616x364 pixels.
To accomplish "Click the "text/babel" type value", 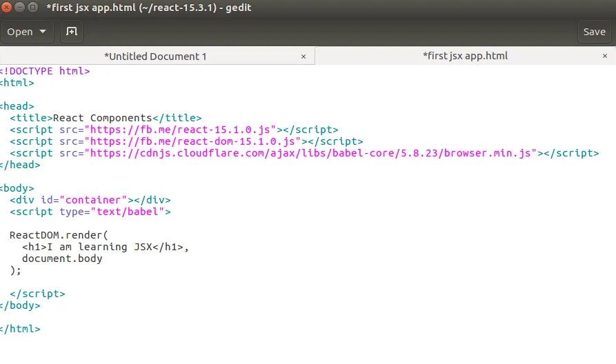I will (x=128, y=212).
